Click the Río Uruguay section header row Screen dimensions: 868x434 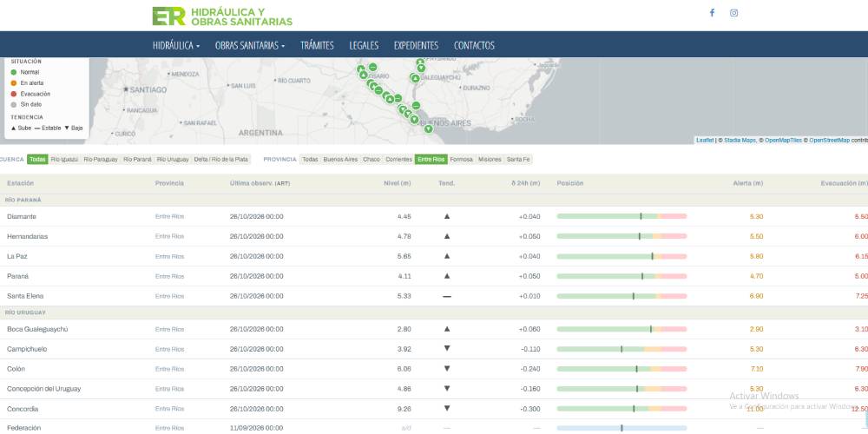pos(434,312)
